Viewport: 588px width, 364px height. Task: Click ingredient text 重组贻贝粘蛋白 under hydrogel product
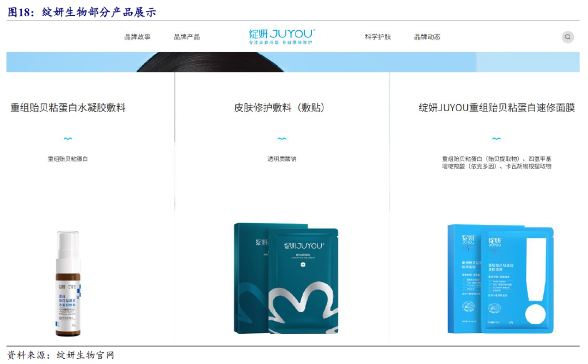pos(68,159)
